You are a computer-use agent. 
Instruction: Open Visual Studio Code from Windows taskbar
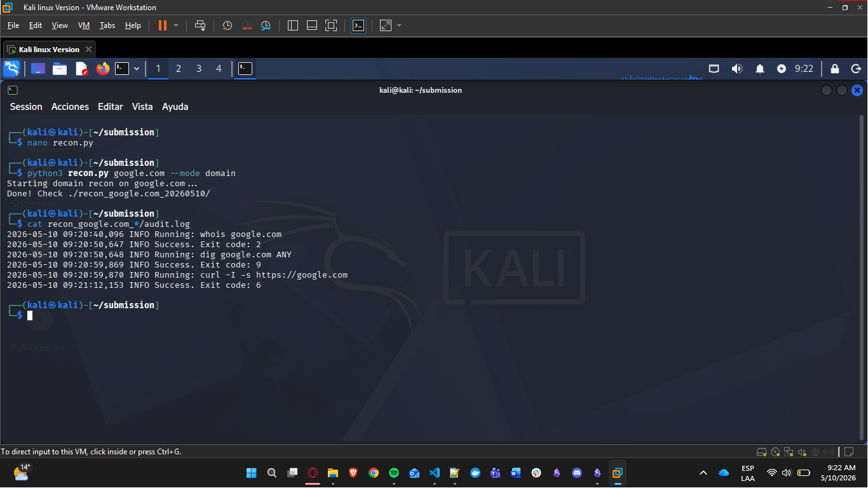[x=435, y=473]
